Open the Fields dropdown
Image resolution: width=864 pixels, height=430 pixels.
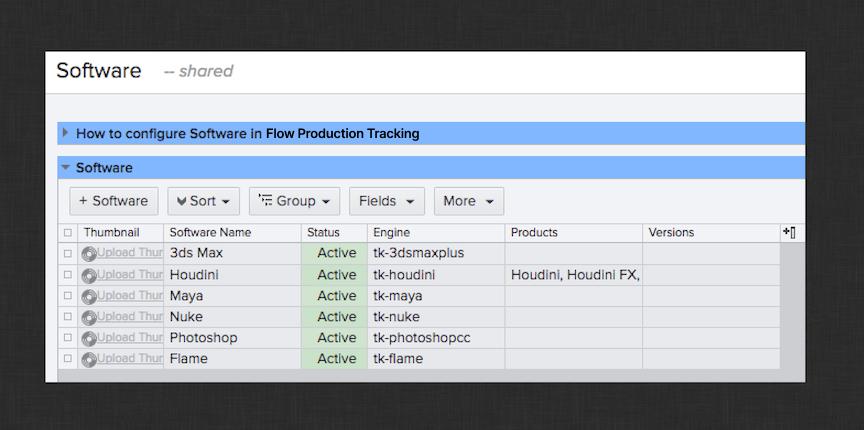(386, 201)
